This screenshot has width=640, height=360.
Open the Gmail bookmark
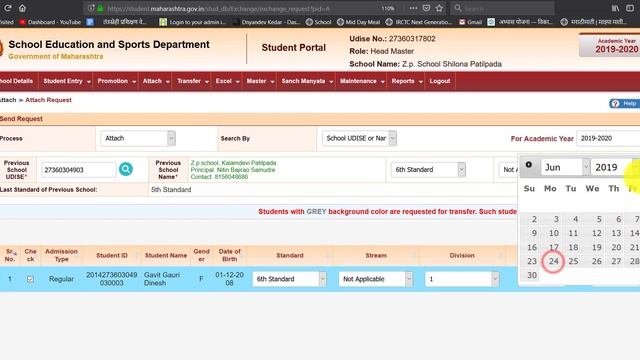tap(470, 22)
